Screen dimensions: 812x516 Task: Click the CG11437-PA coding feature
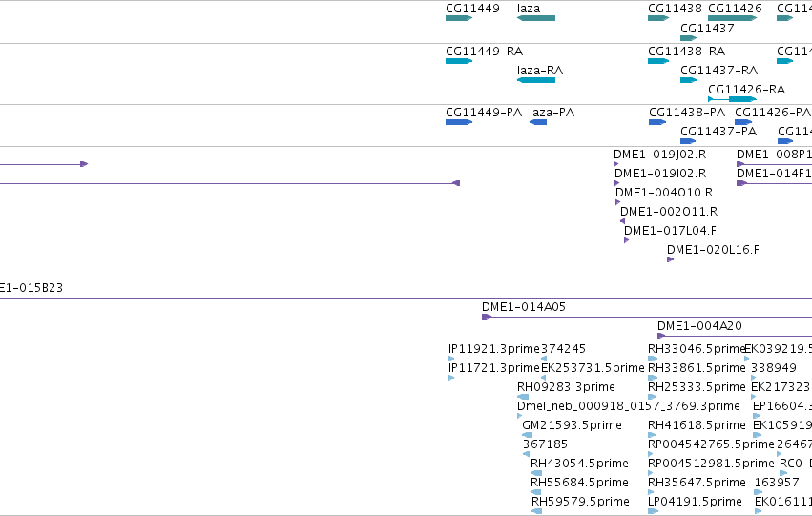(x=688, y=141)
